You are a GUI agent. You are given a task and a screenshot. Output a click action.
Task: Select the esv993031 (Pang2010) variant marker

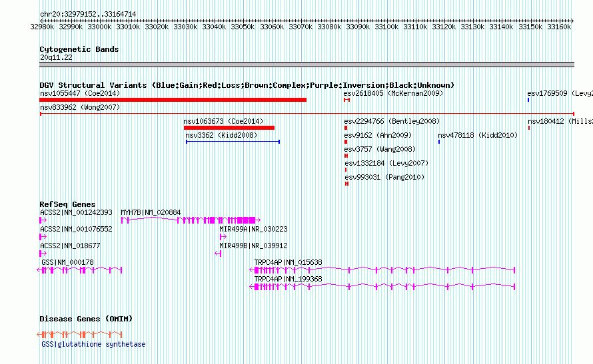(346, 184)
